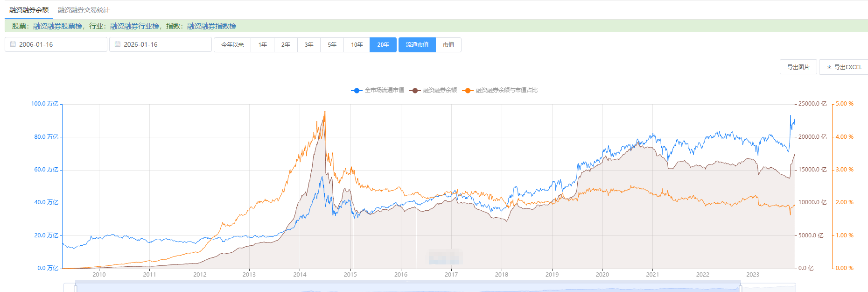Switch to the 融资融券交易统计 tab
The width and height of the screenshot is (868, 292).
tap(84, 10)
